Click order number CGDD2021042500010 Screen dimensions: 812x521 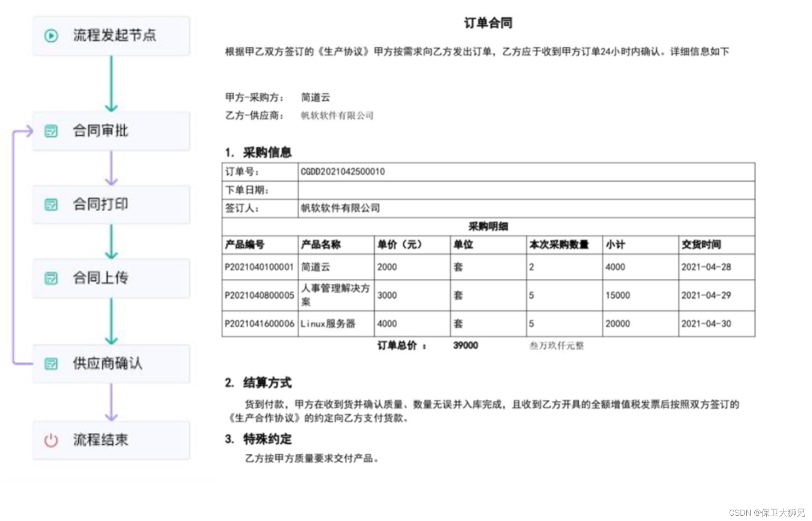pos(343,172)
